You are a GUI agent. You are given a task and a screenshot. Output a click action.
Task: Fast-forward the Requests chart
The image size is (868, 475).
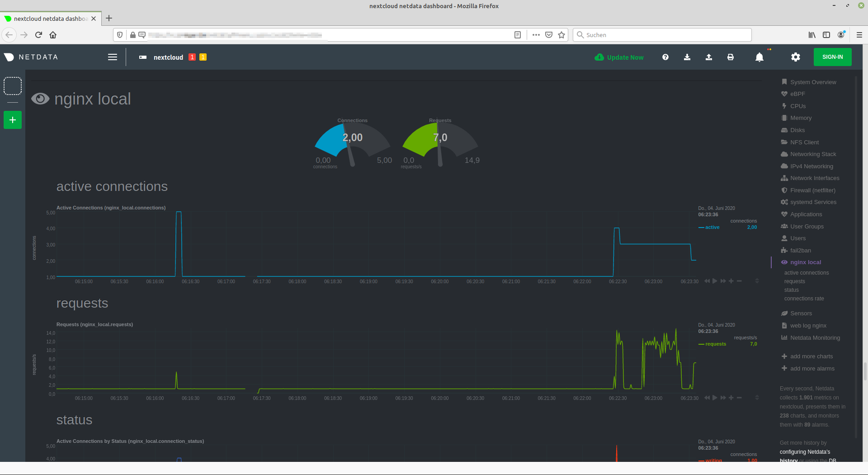pyautogui.click(x=723, y=398)
